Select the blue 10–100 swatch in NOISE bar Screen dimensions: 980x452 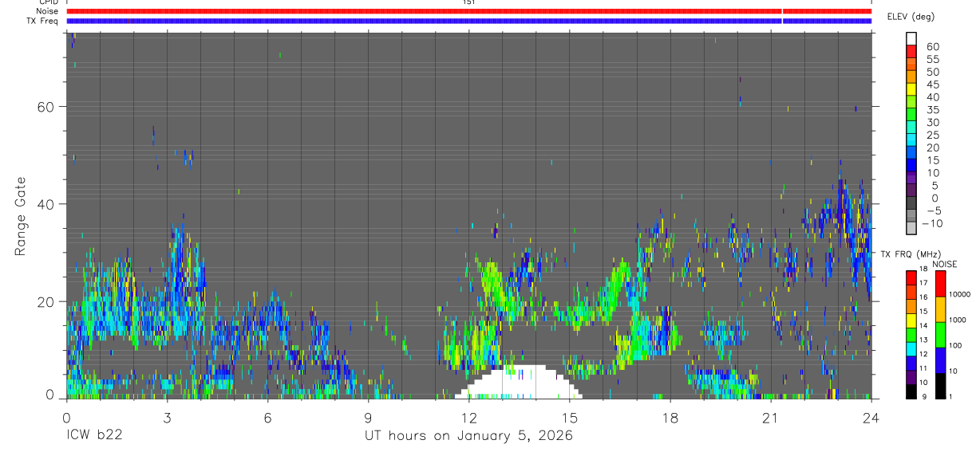pyautogui.click(x=941, y=360)
